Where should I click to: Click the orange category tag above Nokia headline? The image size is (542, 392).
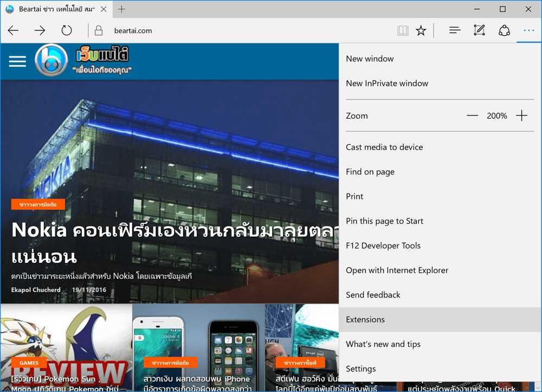(38, 204)
